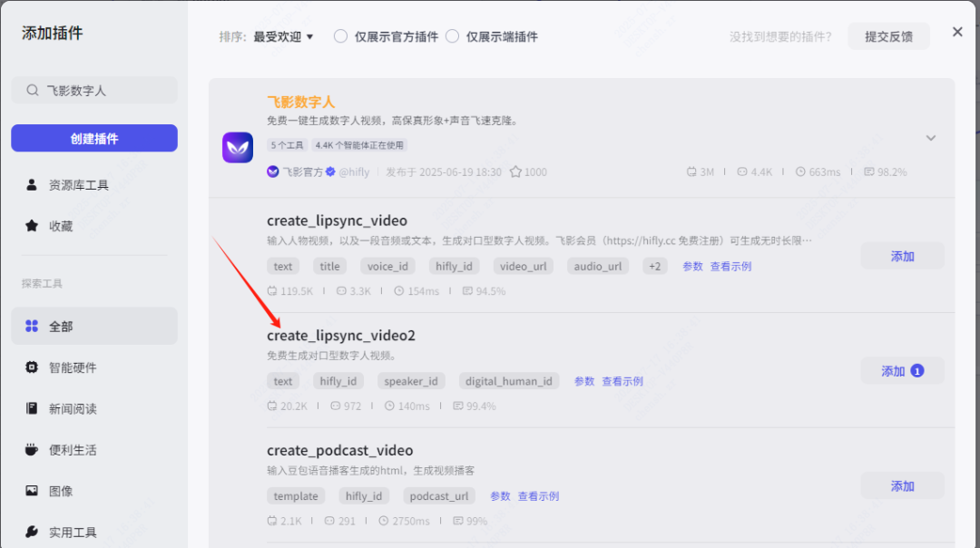Image resolution: width=980 pixels, height=548 pixels.
Task: Enable 仅展示官方插件 radio option
Action: (340, 36)
